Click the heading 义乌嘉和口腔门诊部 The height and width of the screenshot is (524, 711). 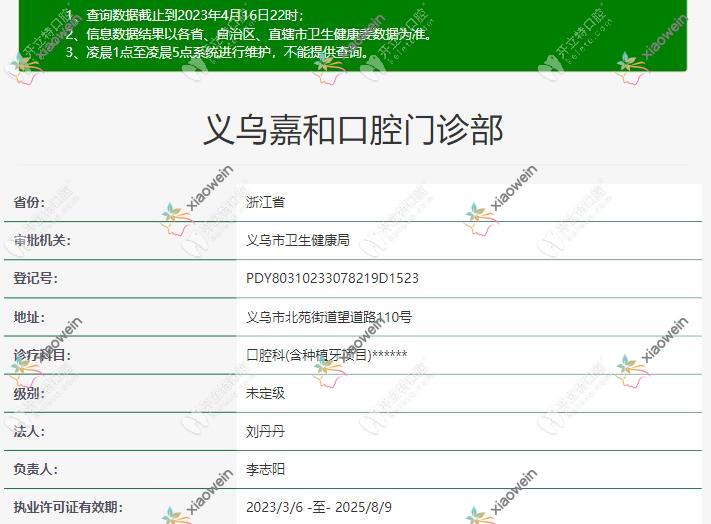[x=353, y=130]
